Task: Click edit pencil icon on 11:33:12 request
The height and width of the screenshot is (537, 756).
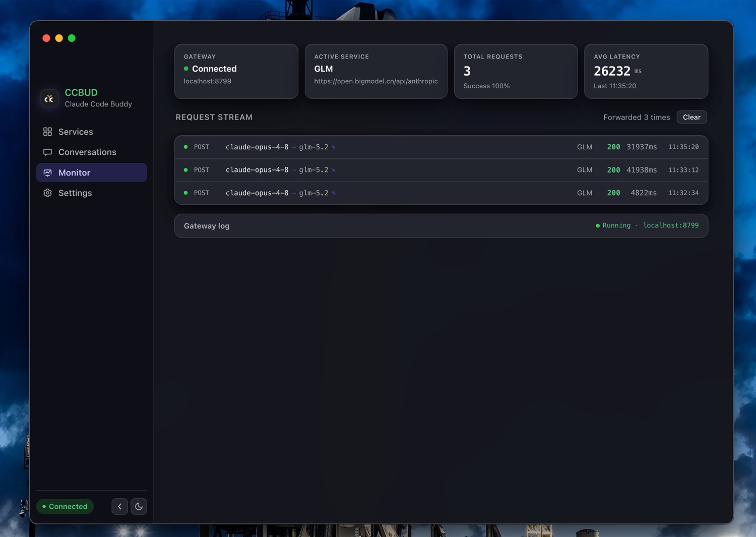Action: click(x=334, y=170)
